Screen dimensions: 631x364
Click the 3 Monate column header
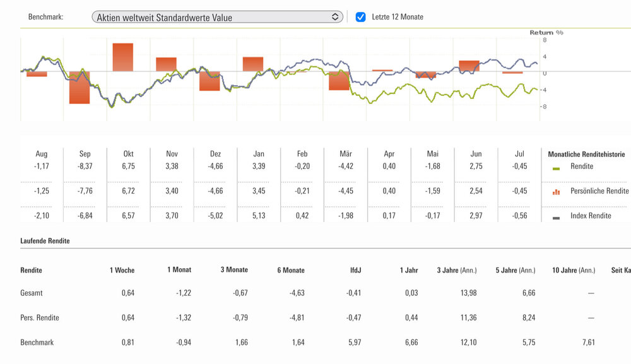(234, 270)
